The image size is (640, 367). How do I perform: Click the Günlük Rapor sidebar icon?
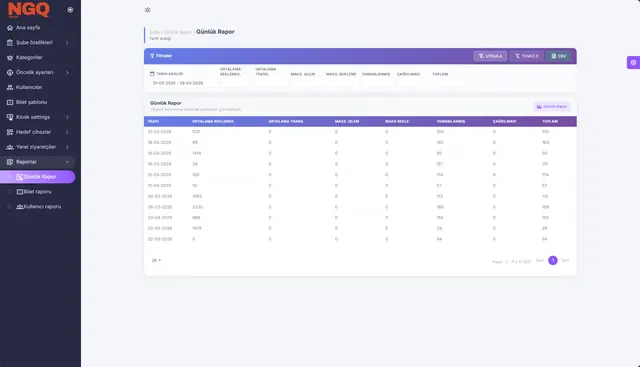point(19,177)
